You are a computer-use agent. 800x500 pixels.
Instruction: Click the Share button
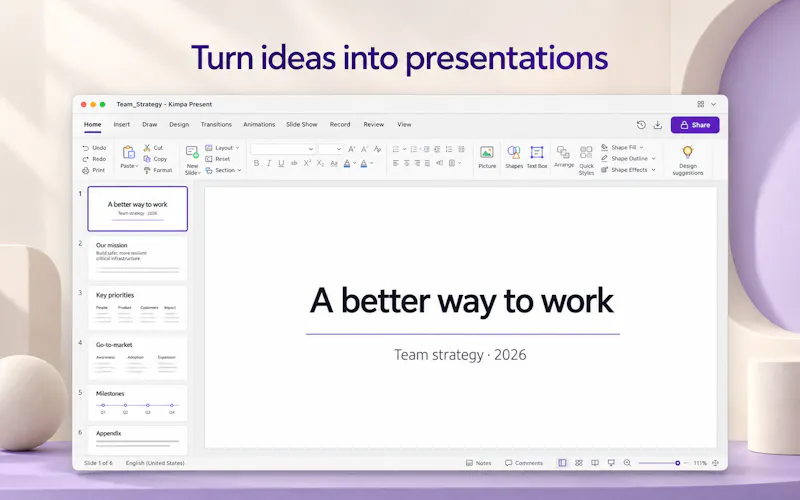pyautogui.click(x=695, y=125)
